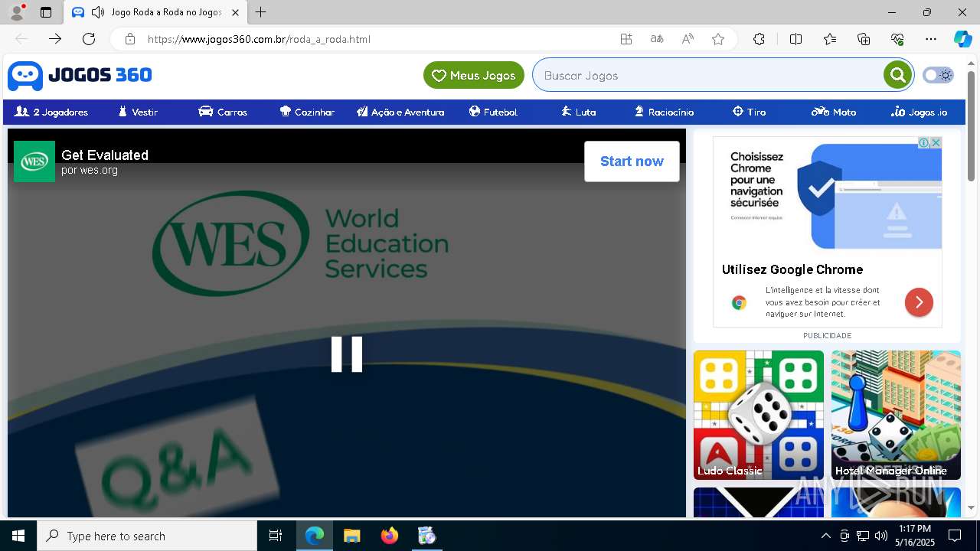This screenshot has width=980, height=551.
Task: Open File Explorer from taskbar
Action: 351,536
